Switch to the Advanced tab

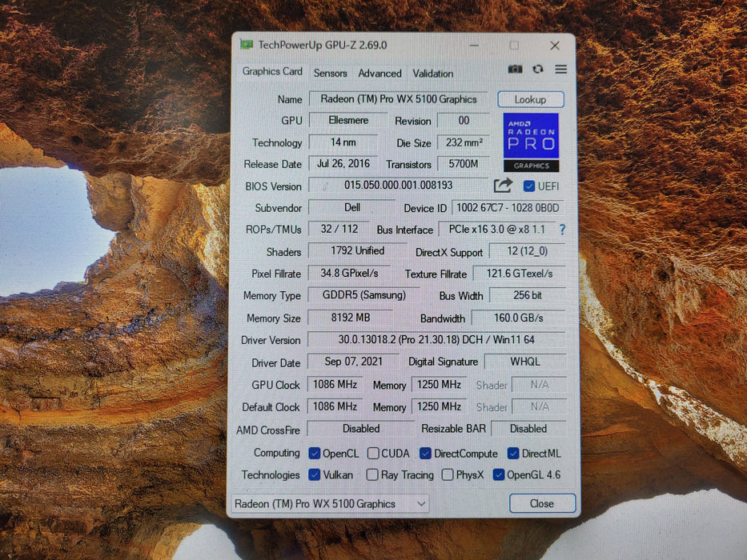click(380, 74)
